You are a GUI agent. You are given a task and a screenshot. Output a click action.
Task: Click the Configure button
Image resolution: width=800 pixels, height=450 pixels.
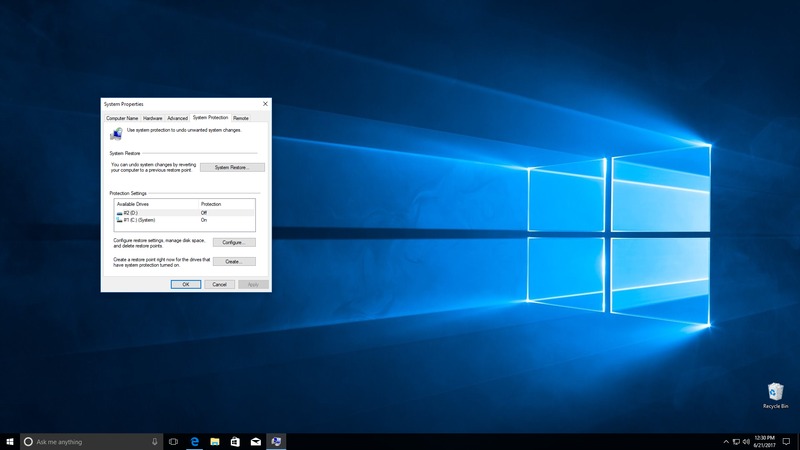click(x=233, y=242)
